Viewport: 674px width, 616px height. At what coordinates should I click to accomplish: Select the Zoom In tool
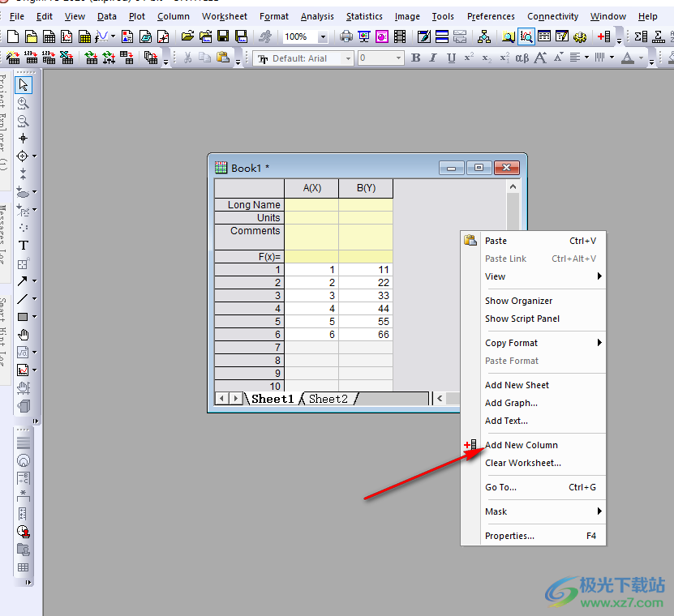tap(24, 103)
